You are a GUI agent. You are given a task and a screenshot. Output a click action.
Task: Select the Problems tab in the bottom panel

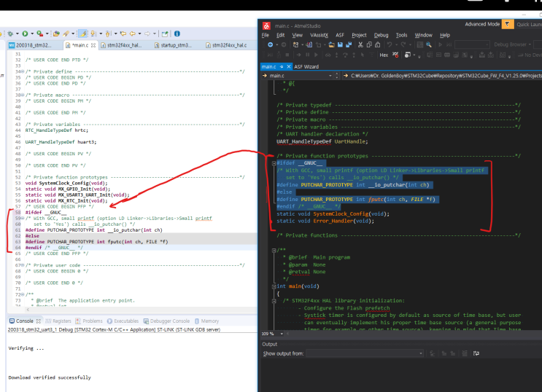point(89,321)
